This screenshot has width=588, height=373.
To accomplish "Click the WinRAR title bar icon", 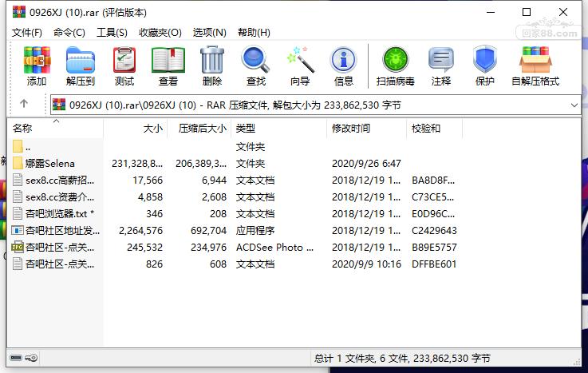I will (19, 12).
